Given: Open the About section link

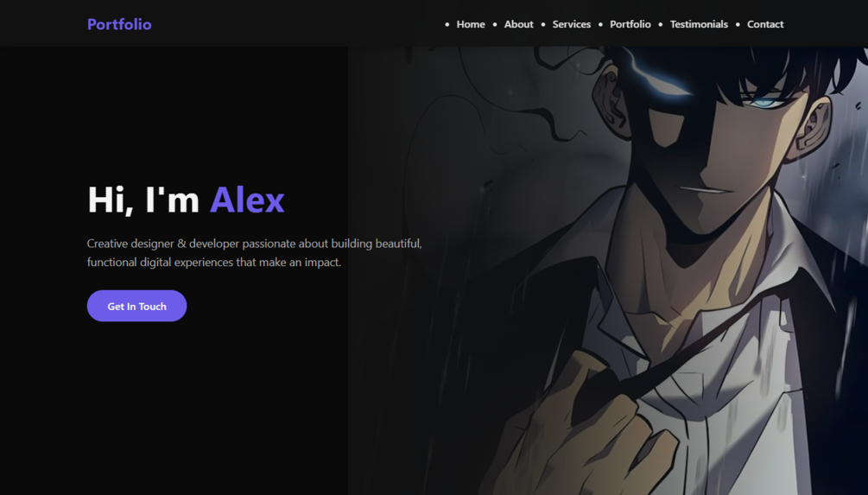Looking at the screenshot, I should (519, 24).
